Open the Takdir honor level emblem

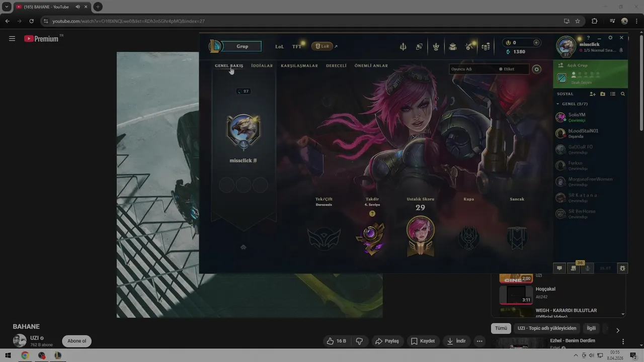pyautogui.click(x=372, y=238)
